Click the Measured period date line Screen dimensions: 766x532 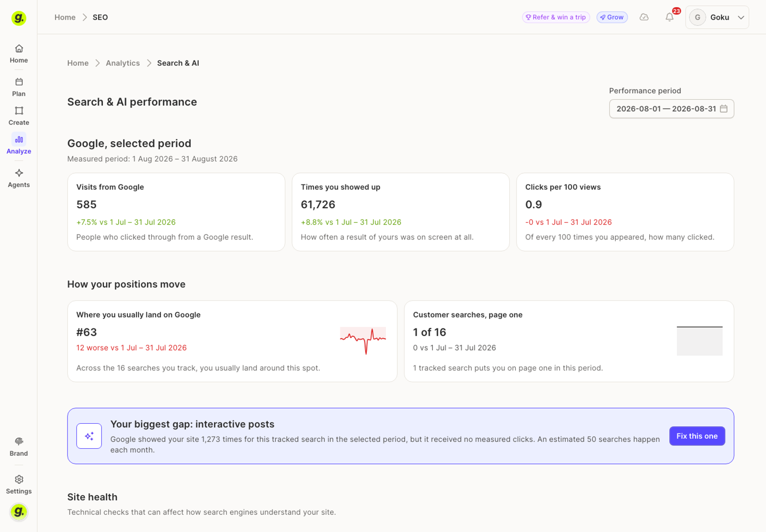pos(152,159)
